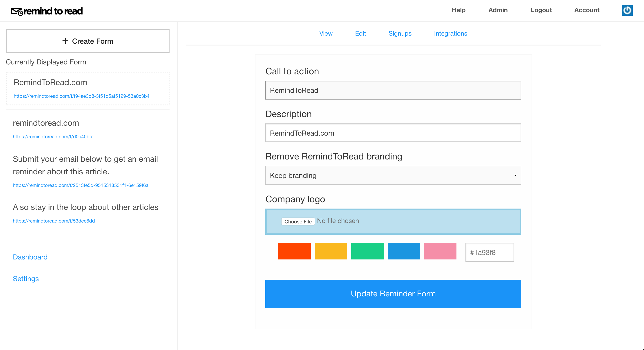Pick the pink color swatch
Viewport: 644px width, 350px height.
(x=440, y=251)
